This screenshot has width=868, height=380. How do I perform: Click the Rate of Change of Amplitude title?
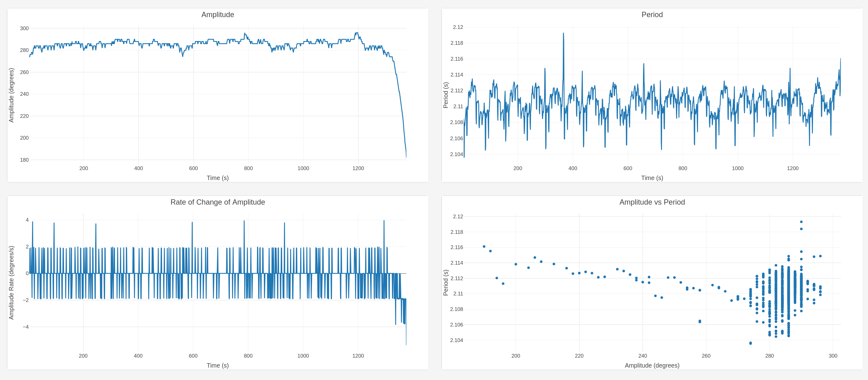[x=217, y=202]
